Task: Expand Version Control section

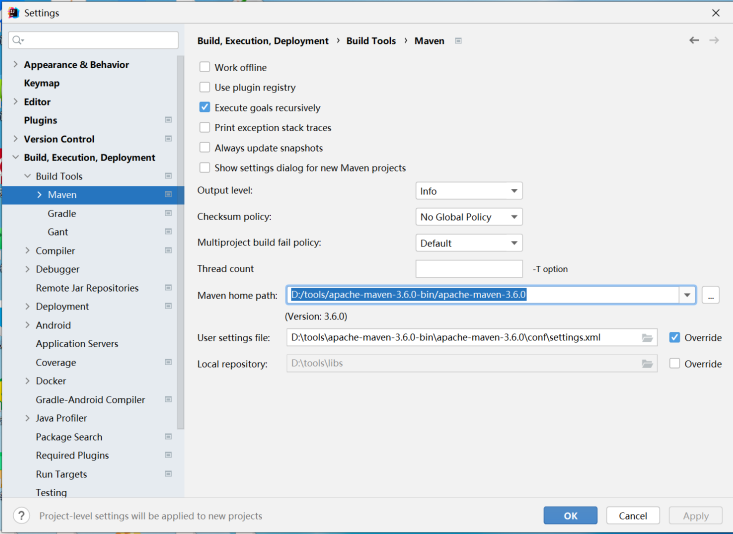Action: (15, 139)
